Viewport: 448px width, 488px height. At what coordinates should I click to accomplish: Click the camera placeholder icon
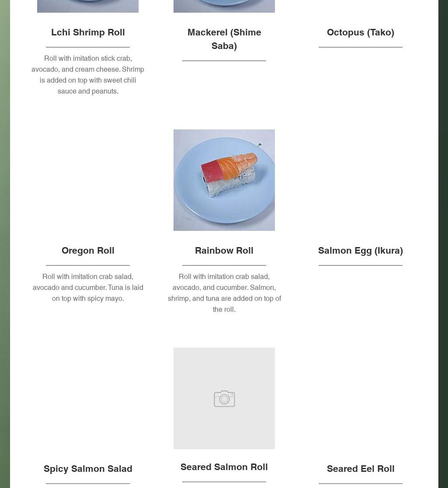[224, 398]
